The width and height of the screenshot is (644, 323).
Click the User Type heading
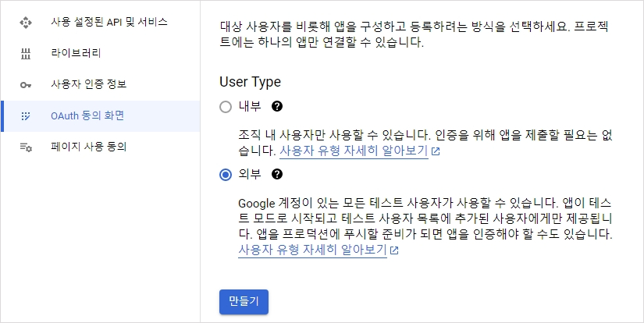coord(250,81)
